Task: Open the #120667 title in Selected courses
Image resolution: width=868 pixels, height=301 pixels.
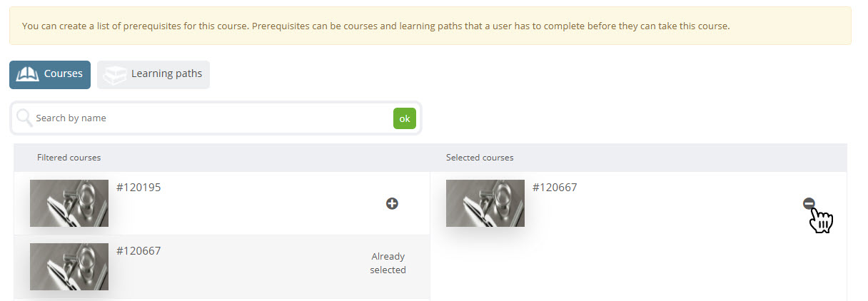Action: click(x=555, y=188)
